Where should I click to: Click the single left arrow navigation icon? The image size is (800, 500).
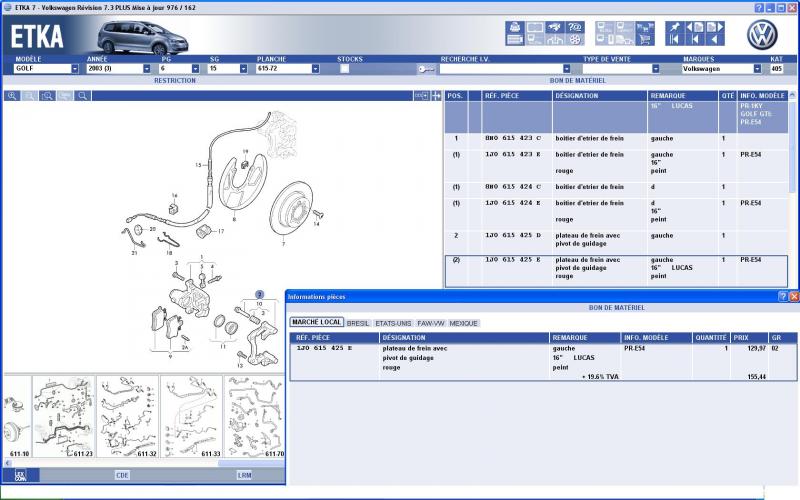[715, 39]
